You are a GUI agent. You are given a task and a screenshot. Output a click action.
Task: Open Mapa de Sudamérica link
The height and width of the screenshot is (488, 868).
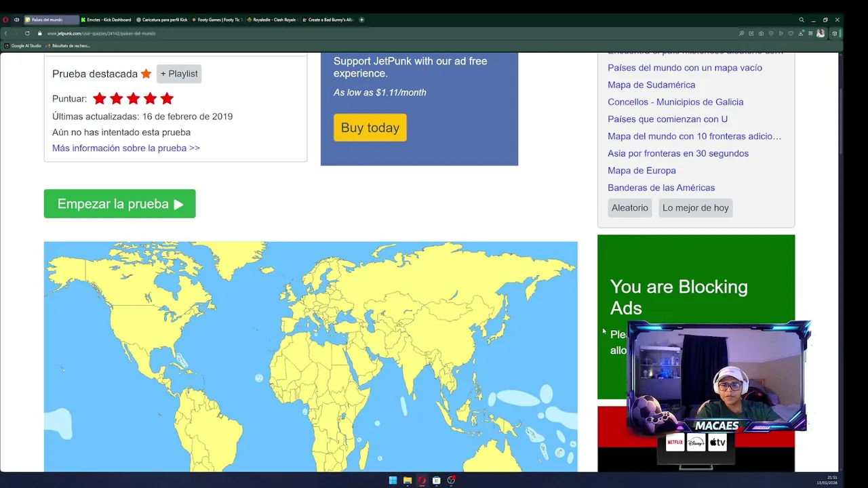click(x=652, y=85)
